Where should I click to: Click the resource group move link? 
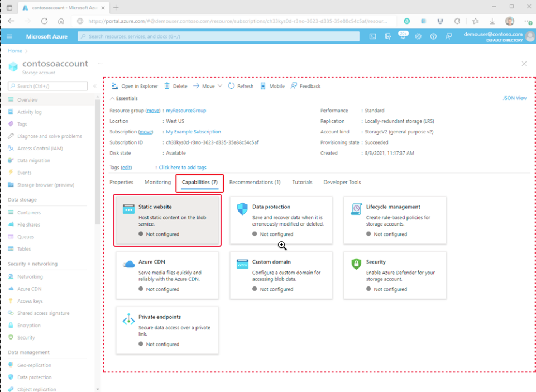[x=153, y=111]
